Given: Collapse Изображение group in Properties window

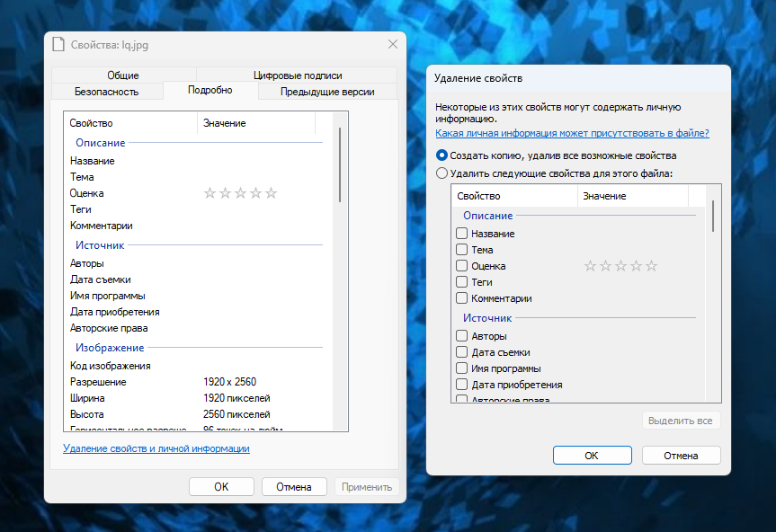Looking at the screenshot, I should [110, 348].
